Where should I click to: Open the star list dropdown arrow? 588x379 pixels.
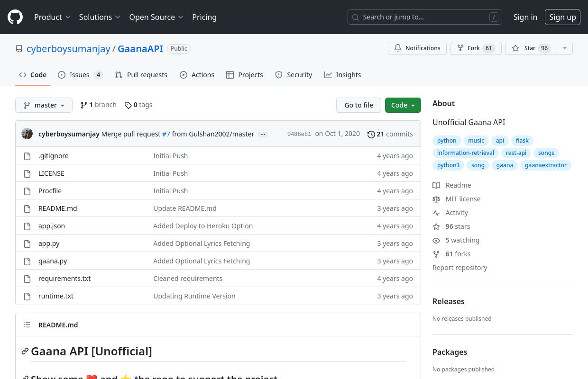point(564,48)
